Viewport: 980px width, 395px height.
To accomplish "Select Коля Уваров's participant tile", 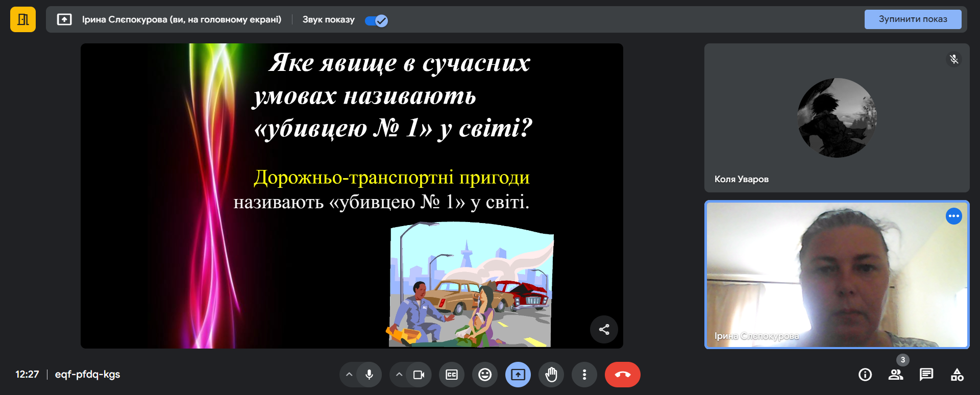I will tap(837, 118).
